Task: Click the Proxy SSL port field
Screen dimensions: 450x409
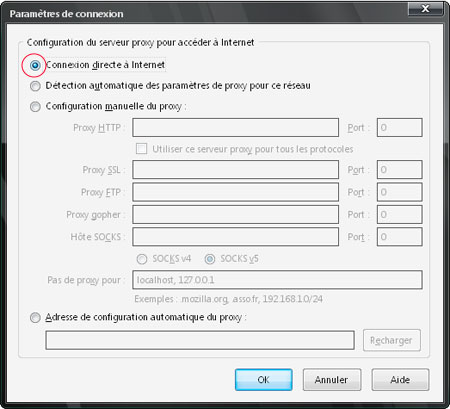Action: pos(399,170)
